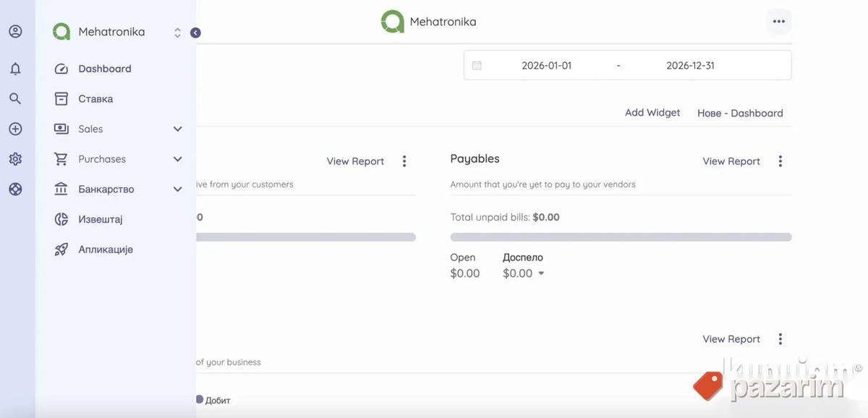Collapse the sidebar with the arrow button

coord(195,33)
